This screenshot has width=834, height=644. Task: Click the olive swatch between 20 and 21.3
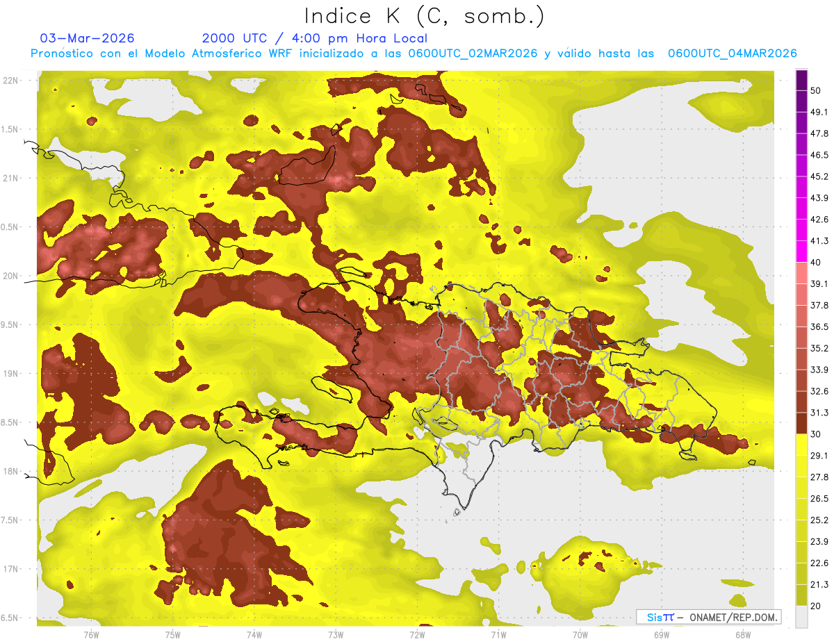[801, 595]
